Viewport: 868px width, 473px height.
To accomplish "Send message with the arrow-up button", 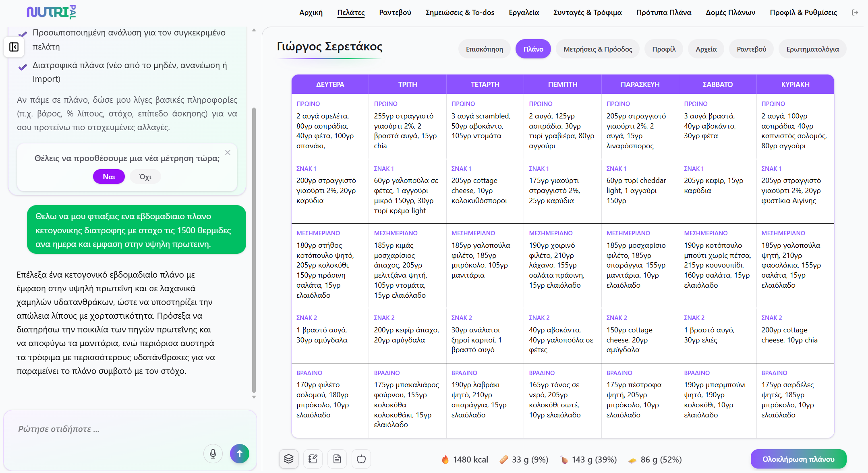I will pos(239,454).
